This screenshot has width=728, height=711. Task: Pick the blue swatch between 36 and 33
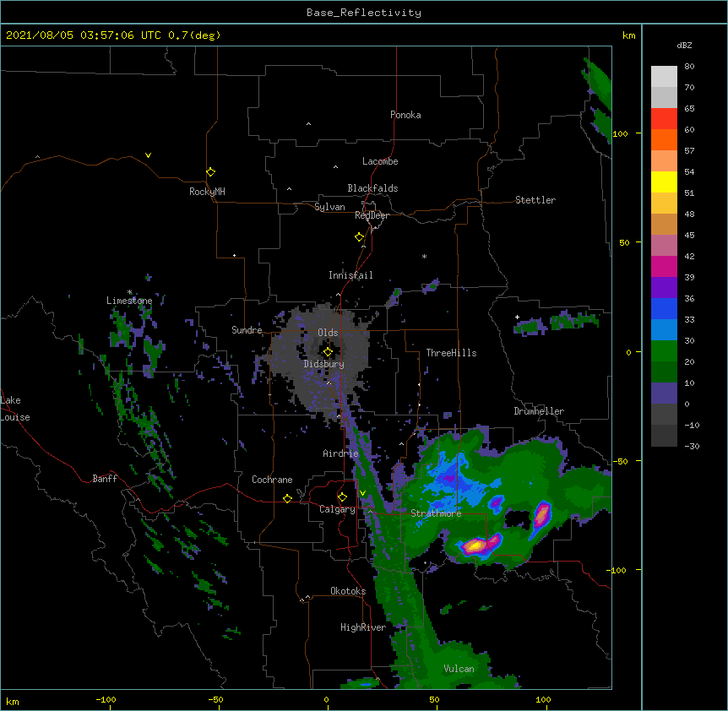tap(664, 309)
